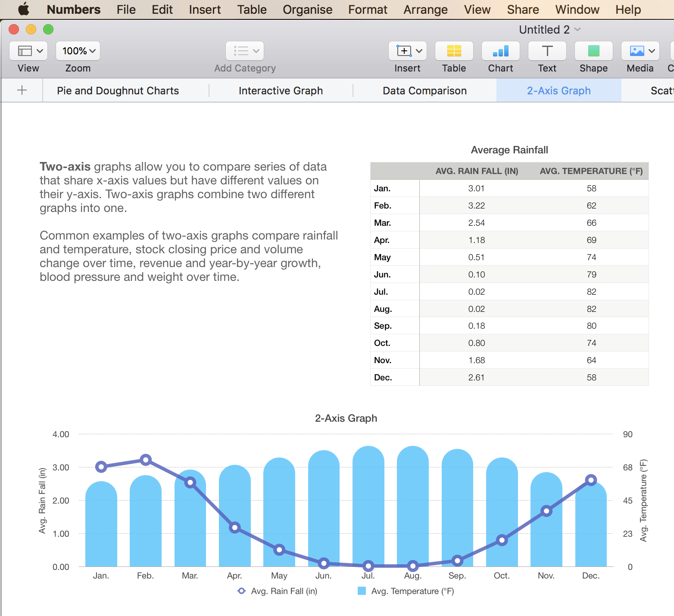Select the AVG. TEMPERATURE (°F) column header

pyautogui.click(x=591, y=171)
